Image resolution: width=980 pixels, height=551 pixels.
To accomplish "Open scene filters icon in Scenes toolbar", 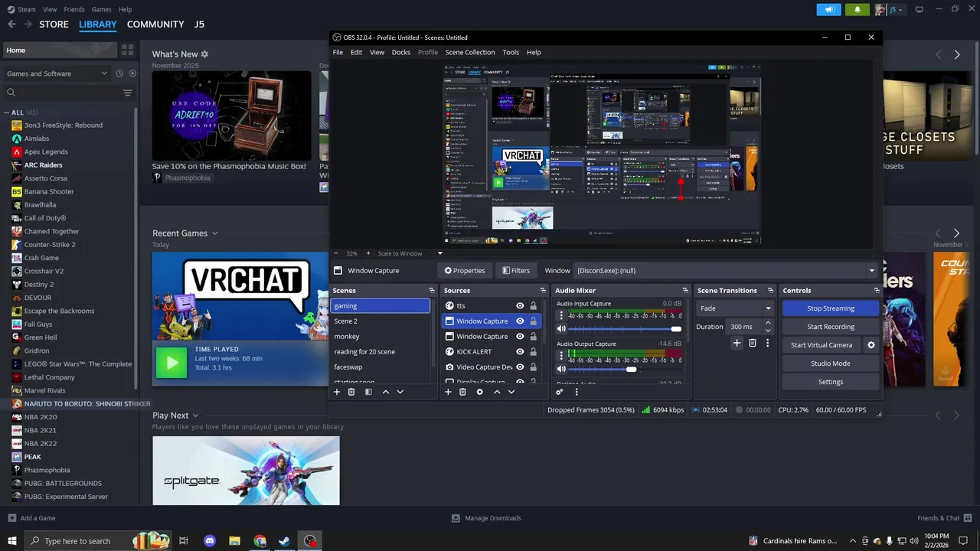I will click(368, 392).
